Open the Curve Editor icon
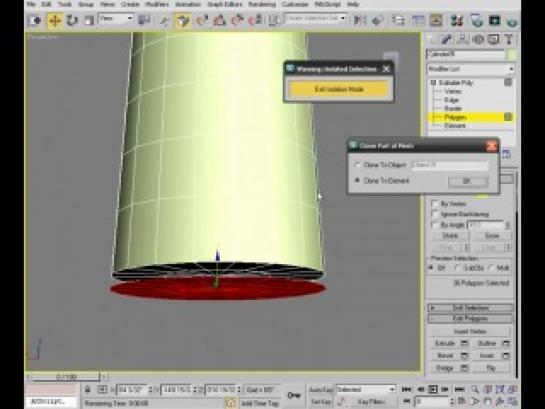 pyautogui.click(x=418, y=20)
